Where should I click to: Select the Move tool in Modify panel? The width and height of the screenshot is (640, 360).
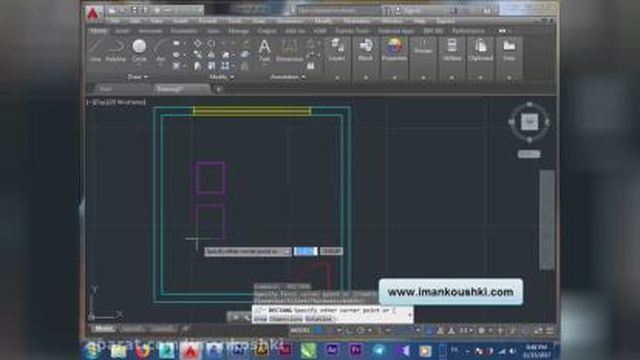coord(198,43)
